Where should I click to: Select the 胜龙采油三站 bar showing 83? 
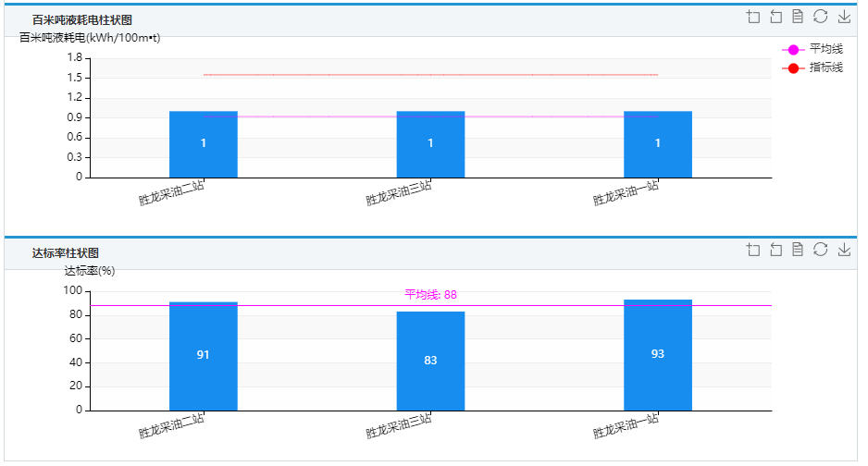pos(430,361)
